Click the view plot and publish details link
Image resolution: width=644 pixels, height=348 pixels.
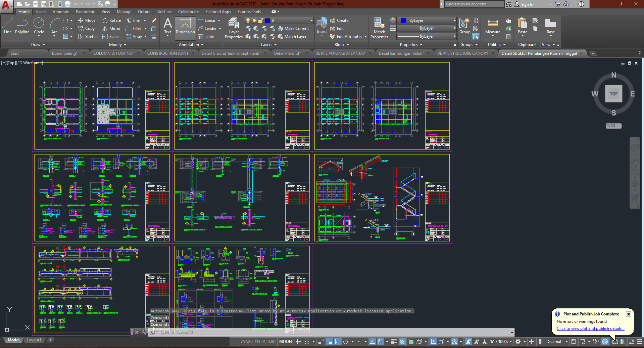[590, 329]
